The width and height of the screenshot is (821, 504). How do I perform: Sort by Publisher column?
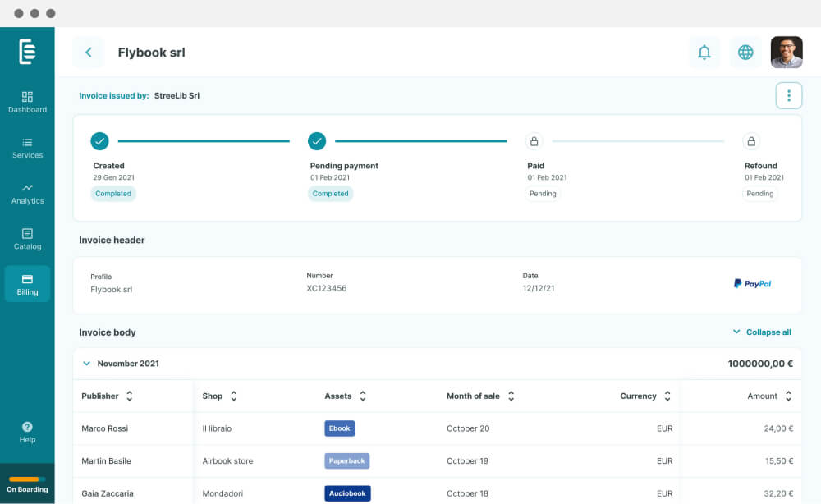(x=130, y=396)
